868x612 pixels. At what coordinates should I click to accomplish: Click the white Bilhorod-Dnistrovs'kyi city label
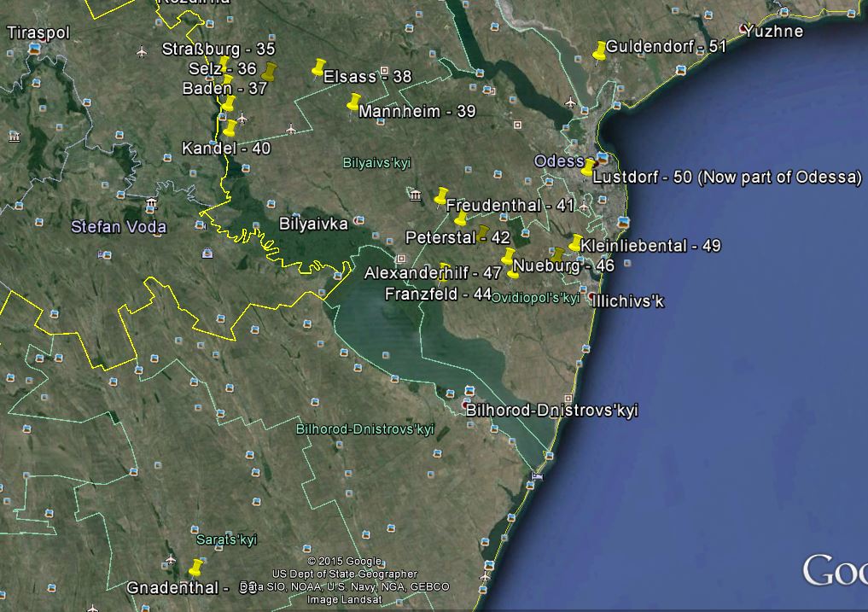pyautogui.click(x=551, y=411)
